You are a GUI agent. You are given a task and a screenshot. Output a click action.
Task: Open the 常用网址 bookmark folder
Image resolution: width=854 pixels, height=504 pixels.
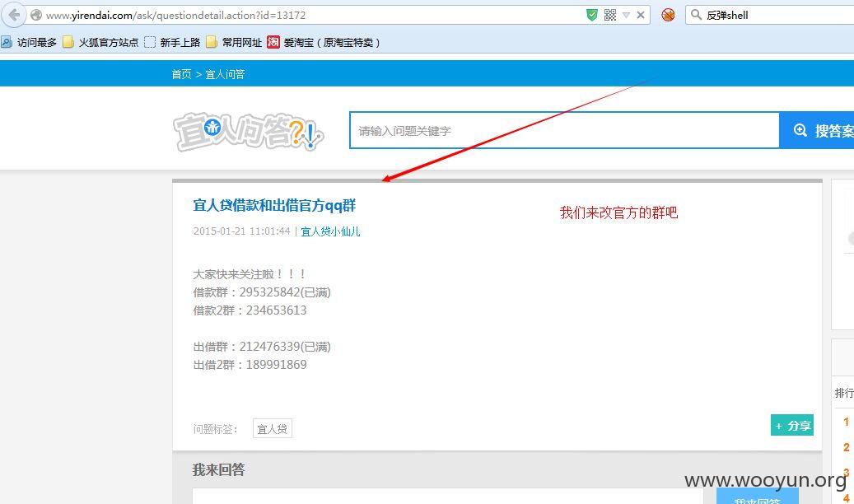tap(234, 43)
